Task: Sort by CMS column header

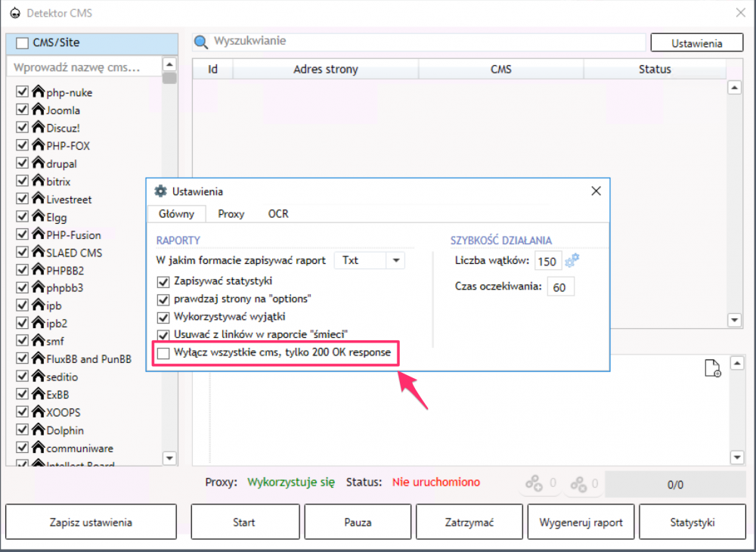Action: [x=501, y=70]
